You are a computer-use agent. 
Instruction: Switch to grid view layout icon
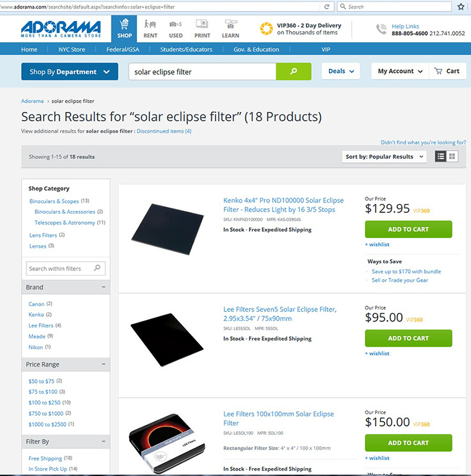coord(452,156)
